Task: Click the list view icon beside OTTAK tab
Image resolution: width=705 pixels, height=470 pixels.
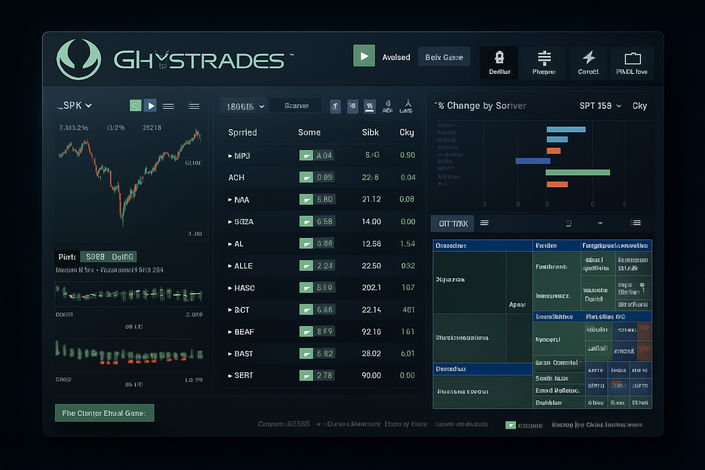Action: (485, 223)
